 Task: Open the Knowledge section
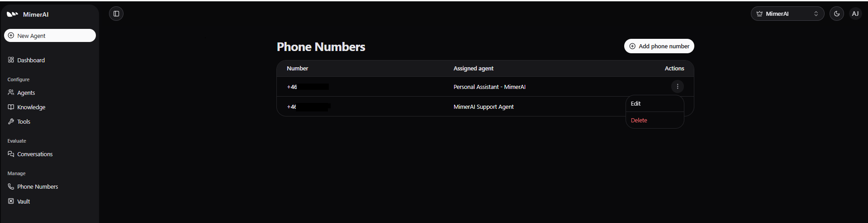(31, 107)
